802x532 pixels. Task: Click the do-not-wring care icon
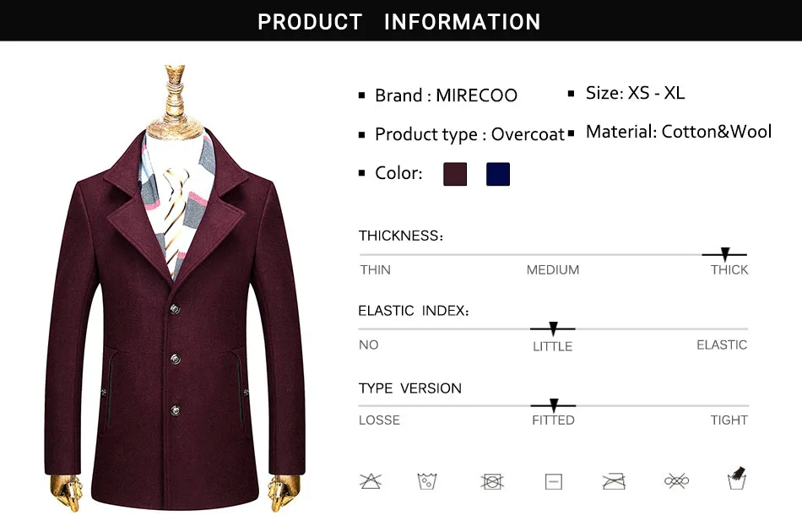[x=676, y=481]
